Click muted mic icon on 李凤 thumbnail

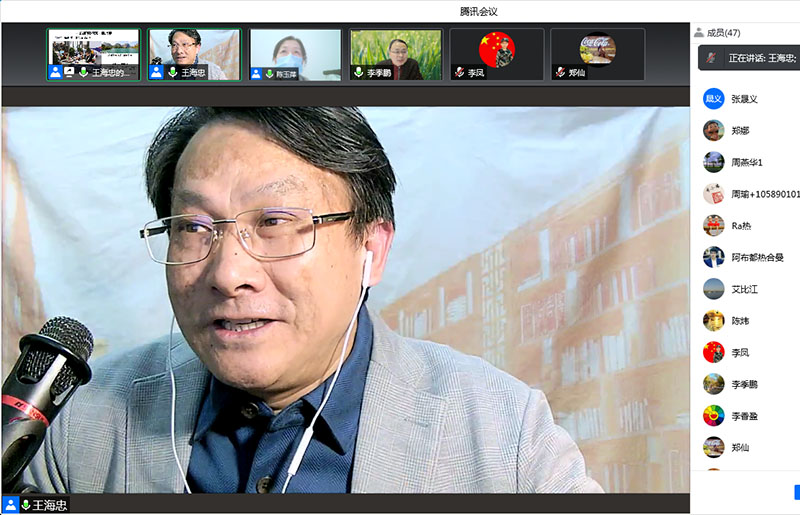(459, 73)
